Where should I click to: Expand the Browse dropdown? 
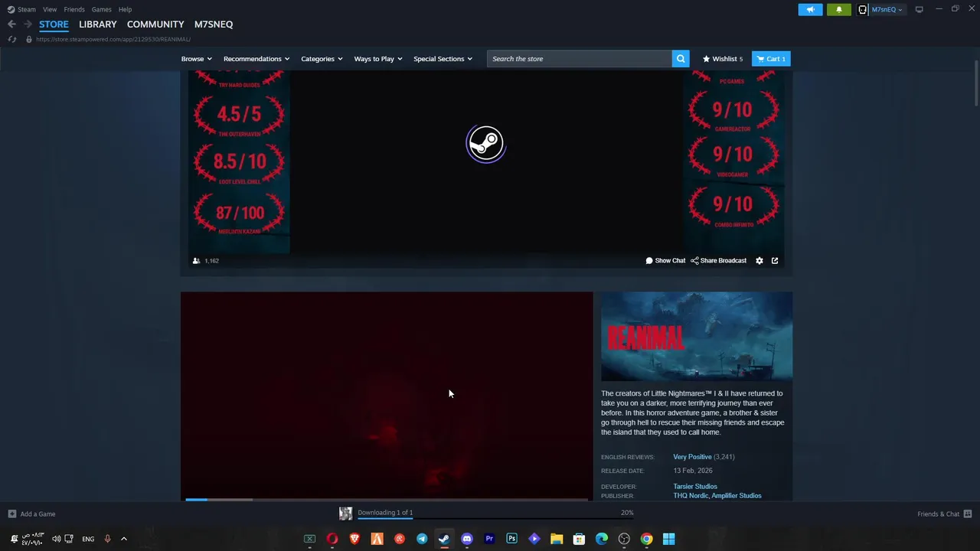pos(197,59)
